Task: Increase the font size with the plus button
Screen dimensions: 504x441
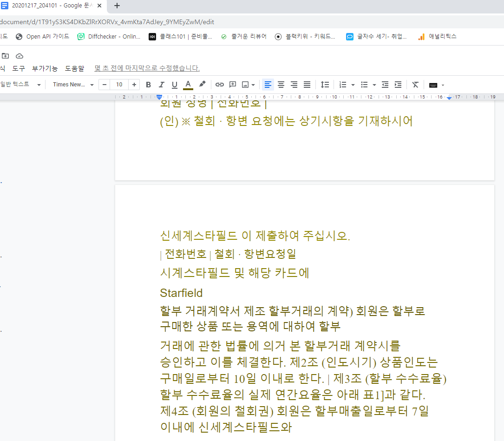Action: pyautogui.click(x=134, y=85)
